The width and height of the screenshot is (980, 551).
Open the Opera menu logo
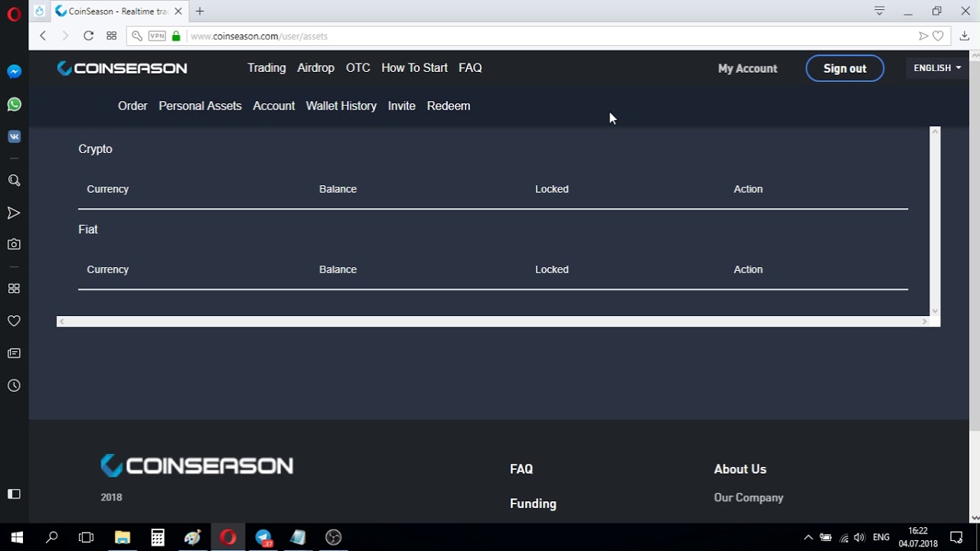coord(14,15)
